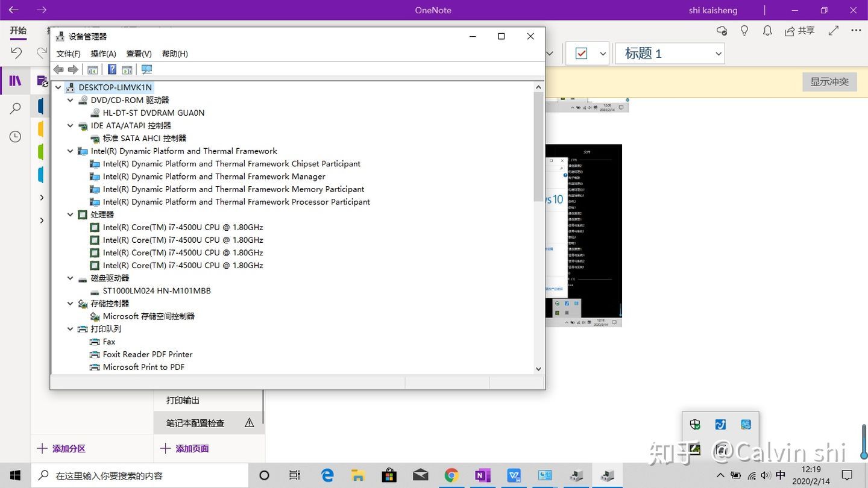
Task: Click the Cortana circle on the taskbar
Action: (264, 475)
